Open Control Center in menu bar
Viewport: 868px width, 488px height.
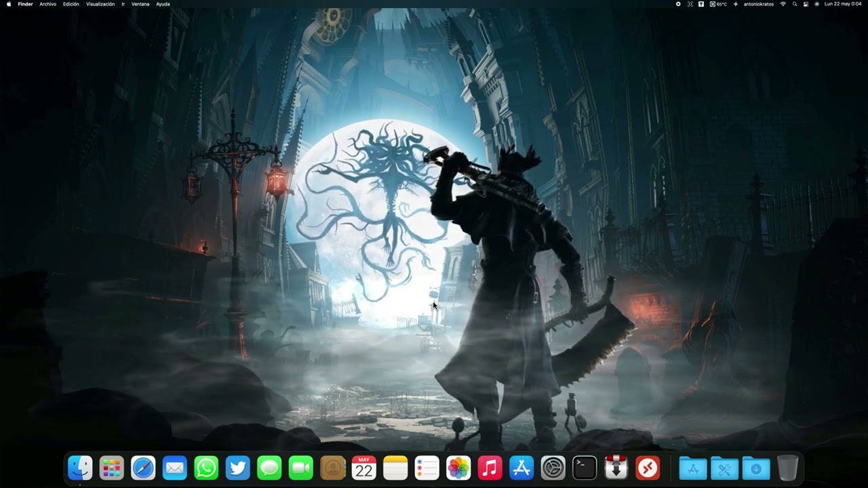806,4
